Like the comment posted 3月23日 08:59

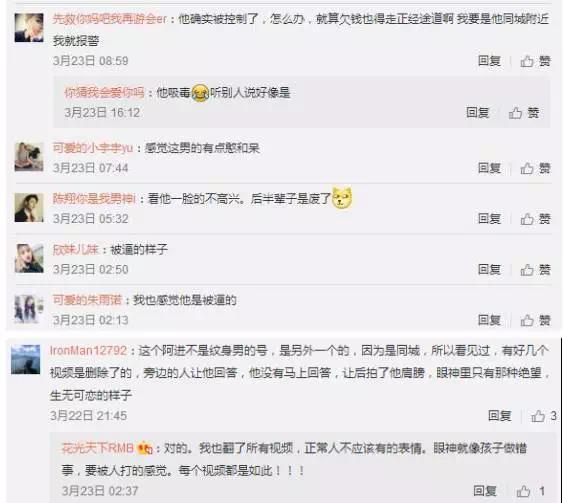[x=535, y=61]
